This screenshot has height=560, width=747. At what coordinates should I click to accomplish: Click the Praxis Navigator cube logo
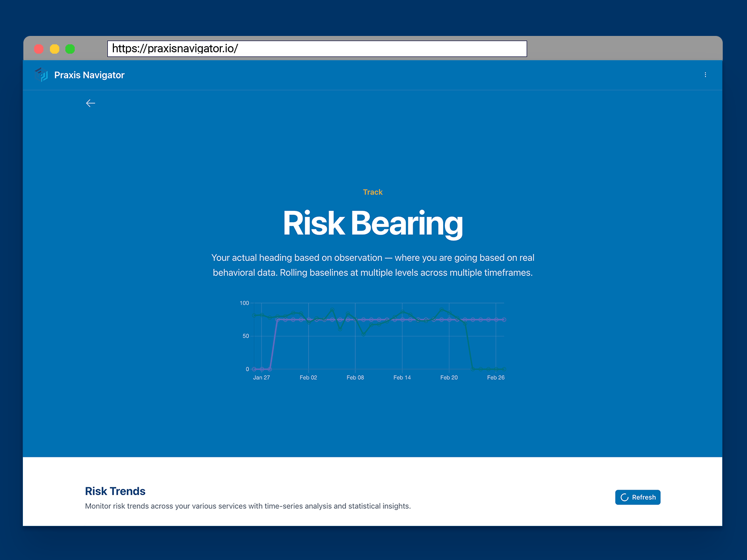[x=42, y=75]
